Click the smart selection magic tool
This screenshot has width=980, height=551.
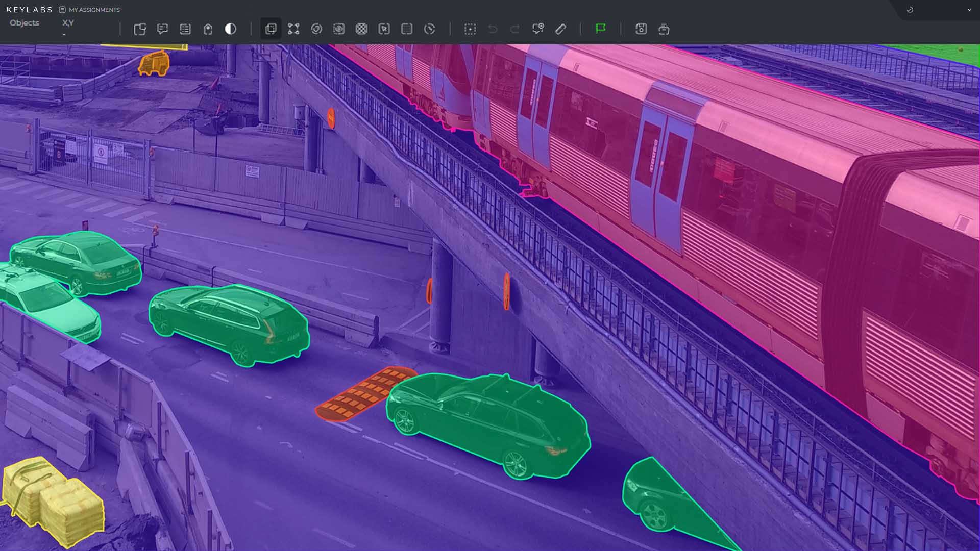tap(317, 29)
